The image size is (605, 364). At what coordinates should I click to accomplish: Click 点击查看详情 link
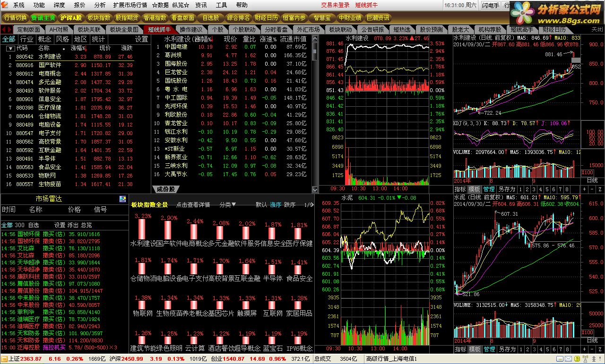(x=193, y=205)
